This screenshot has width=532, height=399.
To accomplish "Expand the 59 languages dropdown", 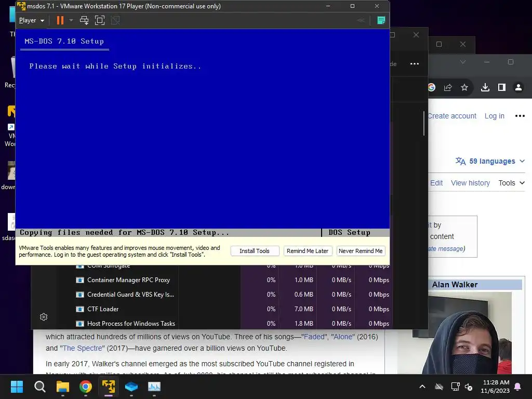I will pyautogui.click(x=490, y=161).
